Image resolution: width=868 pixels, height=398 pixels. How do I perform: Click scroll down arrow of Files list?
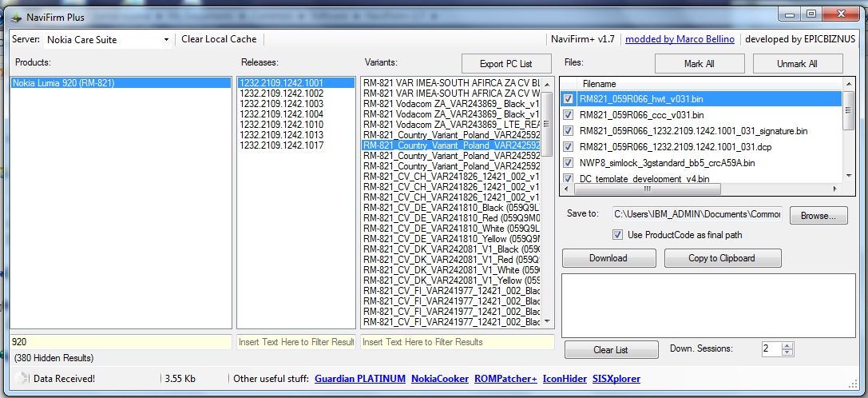coord(848,176)
